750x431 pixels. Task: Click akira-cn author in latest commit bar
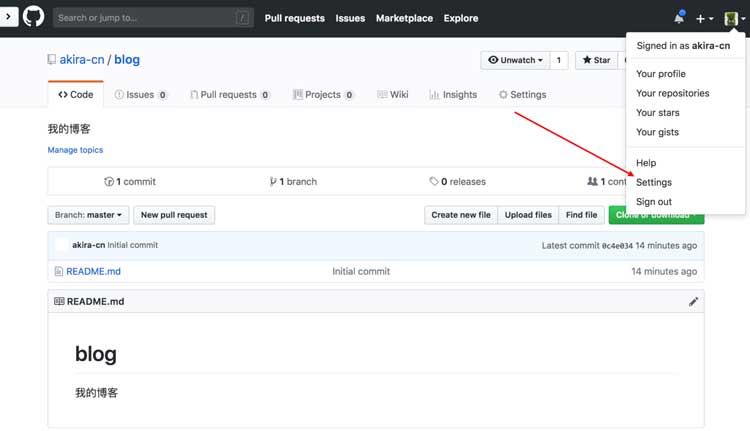(x=88, y=245)
